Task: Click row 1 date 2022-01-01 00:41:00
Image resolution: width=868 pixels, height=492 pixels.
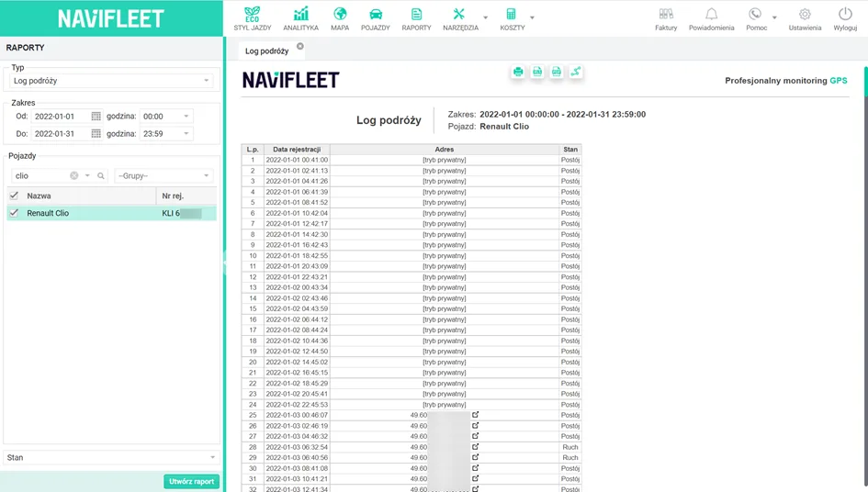Action: 297,160
